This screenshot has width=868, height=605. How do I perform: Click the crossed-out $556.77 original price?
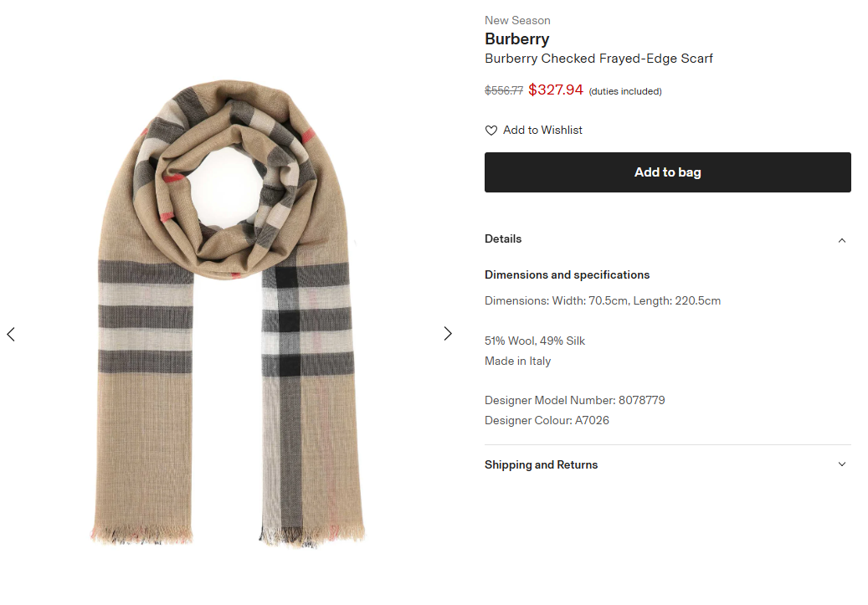[504, 90]
